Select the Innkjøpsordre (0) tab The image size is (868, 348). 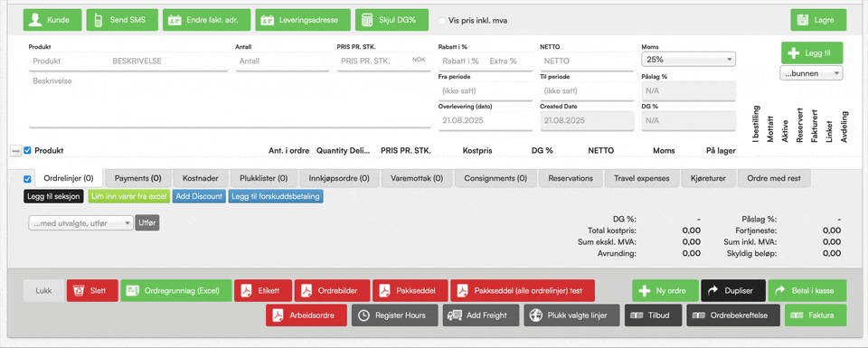339,178
